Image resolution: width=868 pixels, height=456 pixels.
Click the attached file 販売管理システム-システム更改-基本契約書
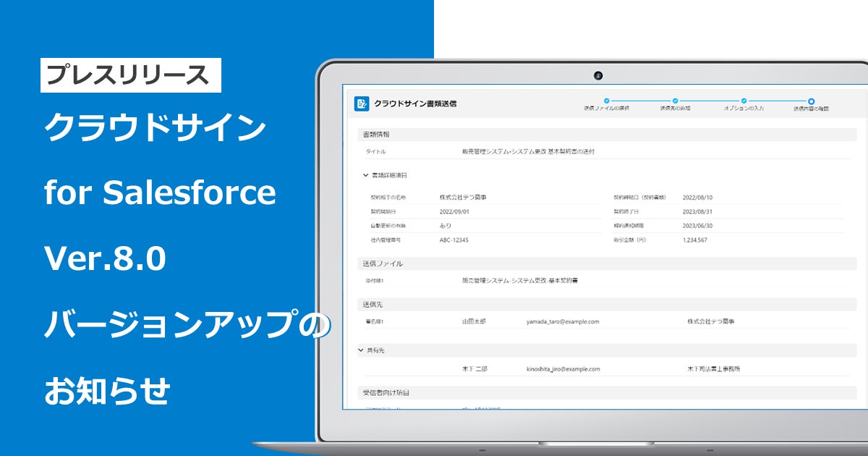coord(520,280)
